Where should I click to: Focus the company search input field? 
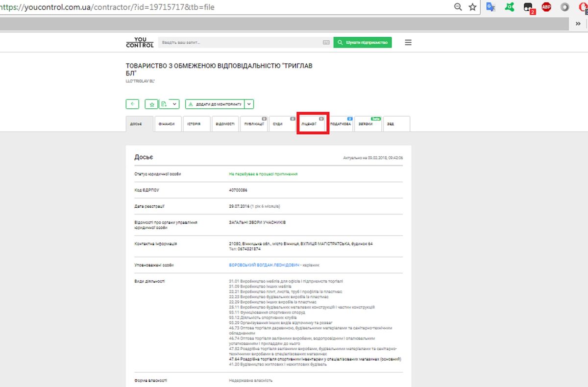[240, 43]
